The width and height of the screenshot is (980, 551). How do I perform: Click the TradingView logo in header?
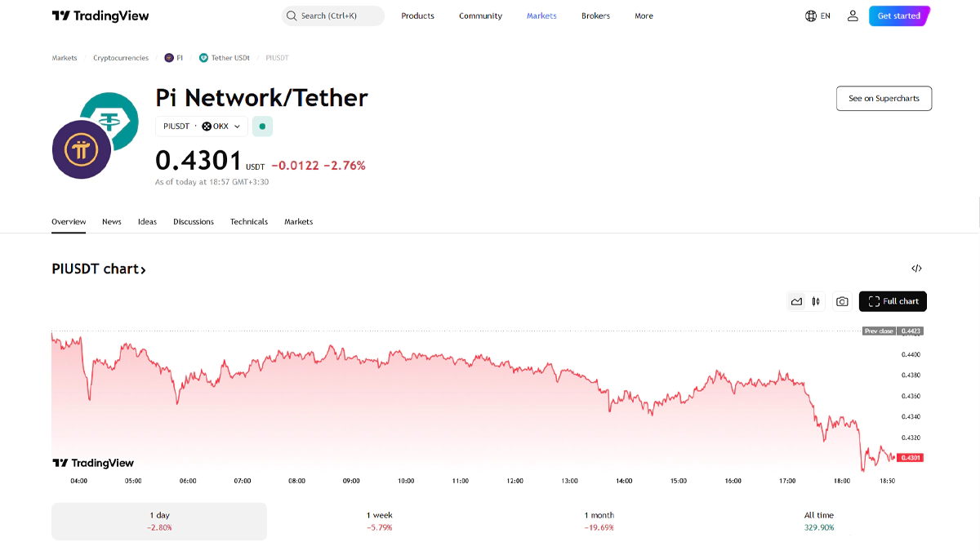point(100,16)
